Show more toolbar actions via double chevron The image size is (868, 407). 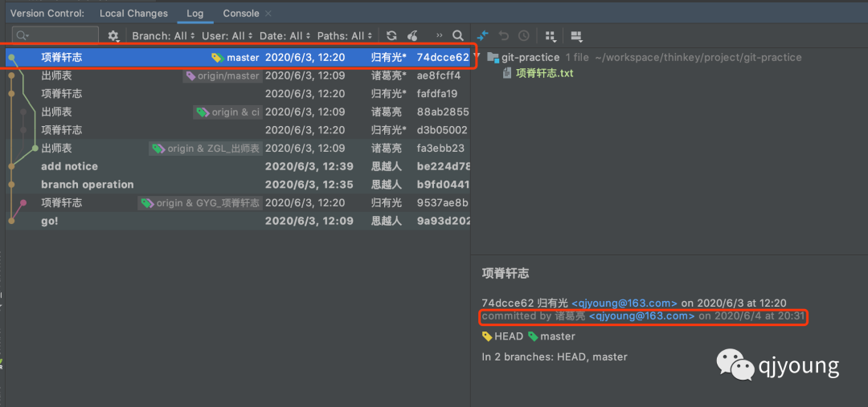coord(440,35)
